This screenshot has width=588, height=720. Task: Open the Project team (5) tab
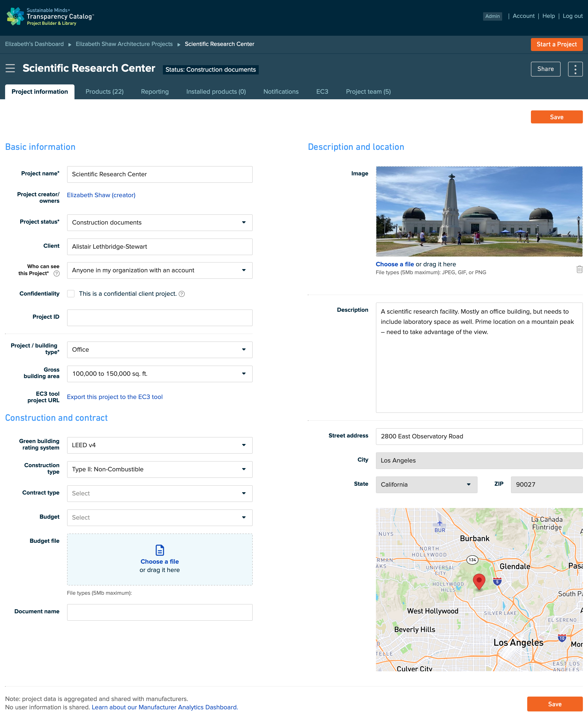click(x=368, y=92)
